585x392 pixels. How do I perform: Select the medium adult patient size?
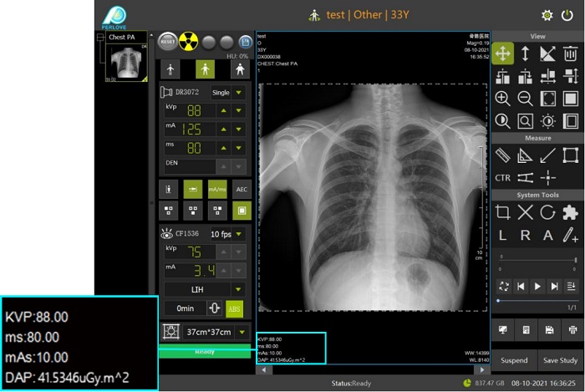204,69
